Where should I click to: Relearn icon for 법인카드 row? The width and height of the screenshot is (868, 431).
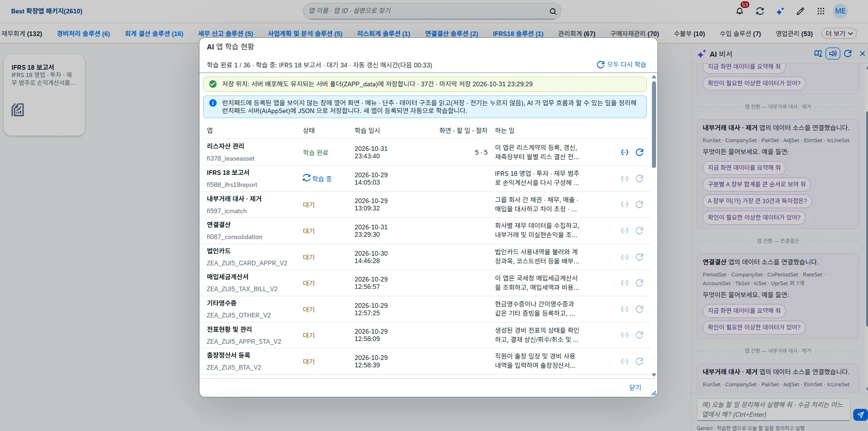click(x=639, y=257)
